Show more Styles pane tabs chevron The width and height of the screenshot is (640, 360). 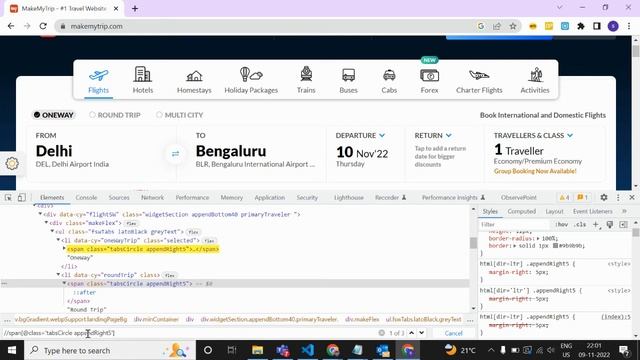point(624,211)
